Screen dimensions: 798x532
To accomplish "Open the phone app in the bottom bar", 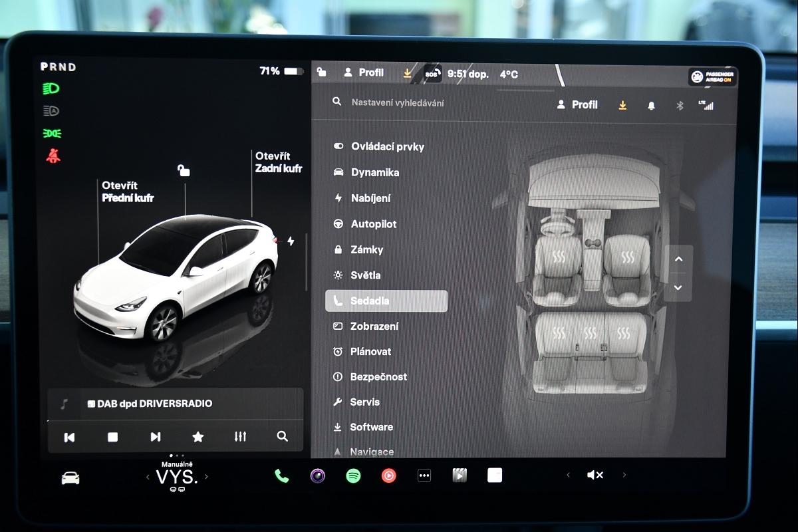I will 282,475.
